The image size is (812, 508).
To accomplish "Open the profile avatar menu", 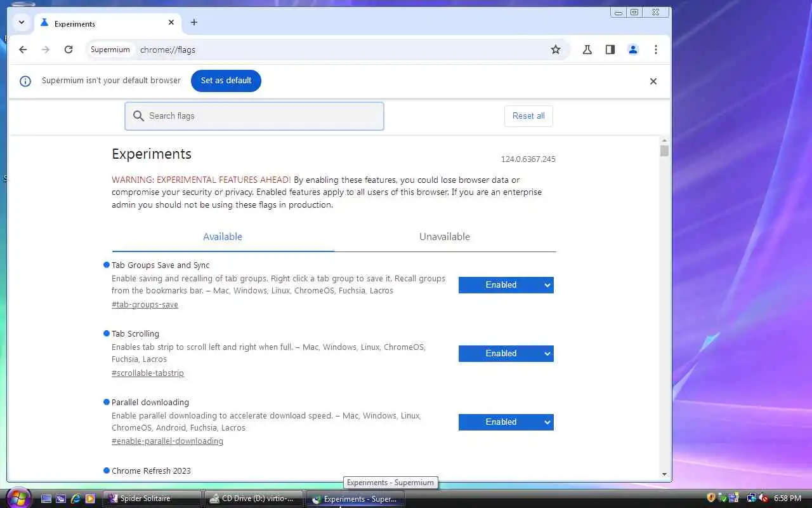I will [x=633, y=50].
